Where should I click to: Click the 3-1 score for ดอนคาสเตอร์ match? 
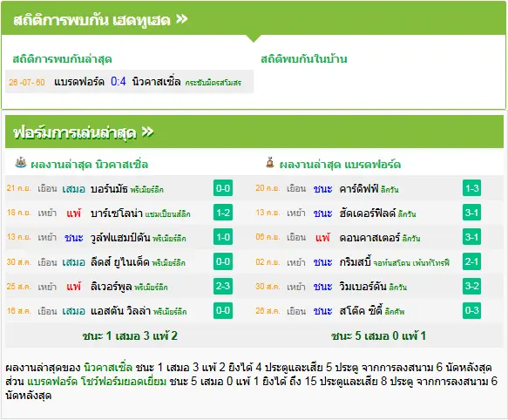tap(471, 237)
